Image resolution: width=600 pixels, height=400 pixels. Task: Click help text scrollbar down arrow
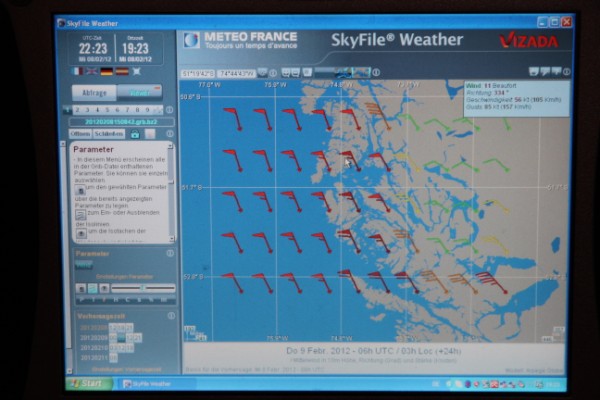point(171,239)
